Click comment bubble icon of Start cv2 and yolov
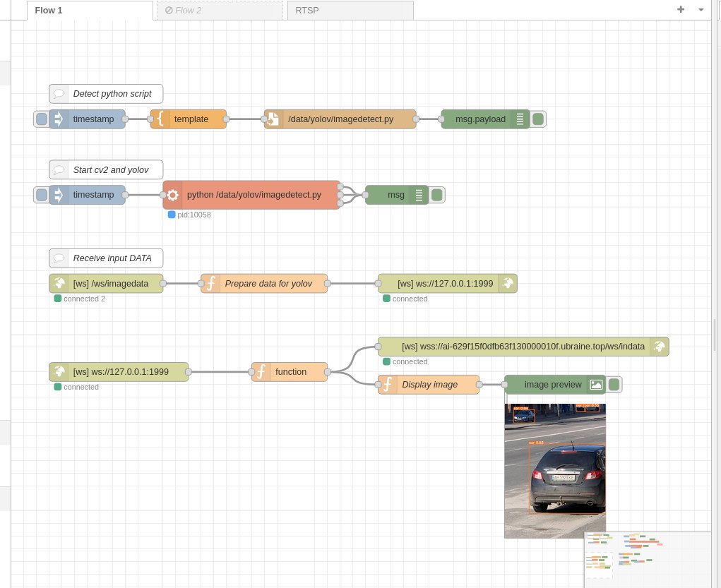 [59, 169]
